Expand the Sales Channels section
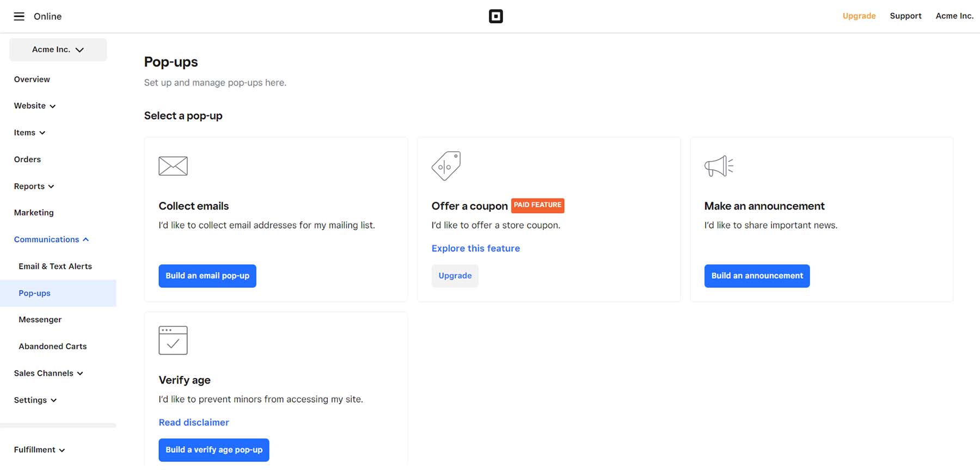The image size is (980, 470). (x=48, y=373)
